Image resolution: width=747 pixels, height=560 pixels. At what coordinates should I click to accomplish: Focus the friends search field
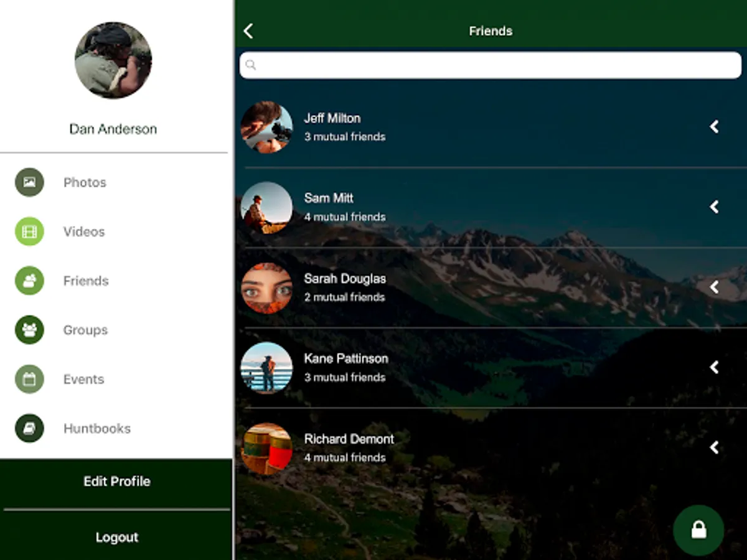tap(491, 65)
